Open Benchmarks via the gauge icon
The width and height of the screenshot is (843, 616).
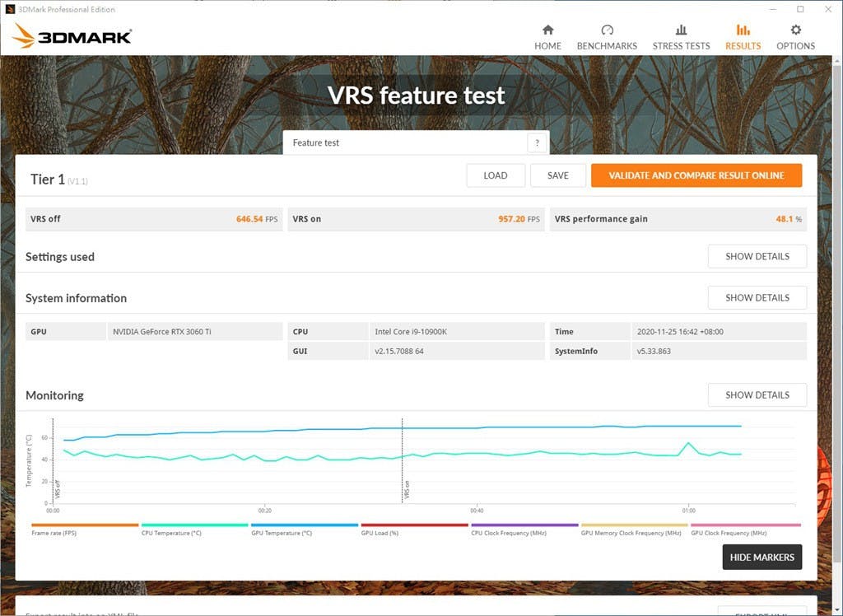(607, 30)
